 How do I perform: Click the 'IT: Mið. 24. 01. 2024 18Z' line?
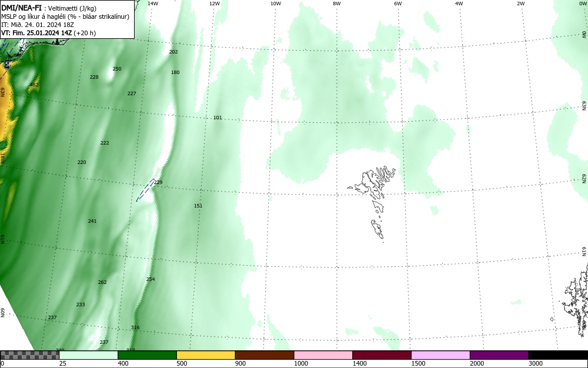(38, 25)
